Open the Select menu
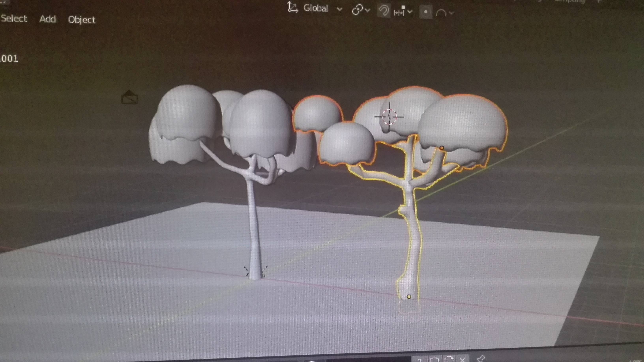 (14, 19)
